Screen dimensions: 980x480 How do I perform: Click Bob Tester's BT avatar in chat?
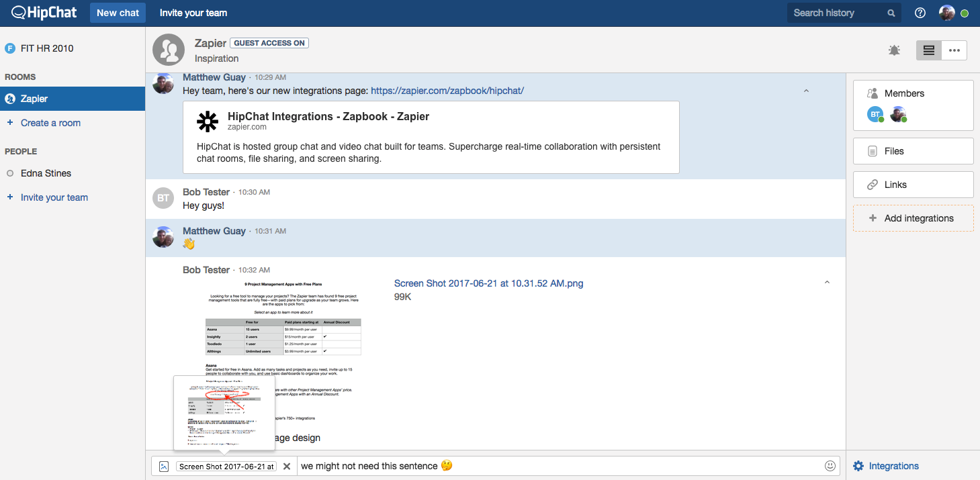(163, 198)
